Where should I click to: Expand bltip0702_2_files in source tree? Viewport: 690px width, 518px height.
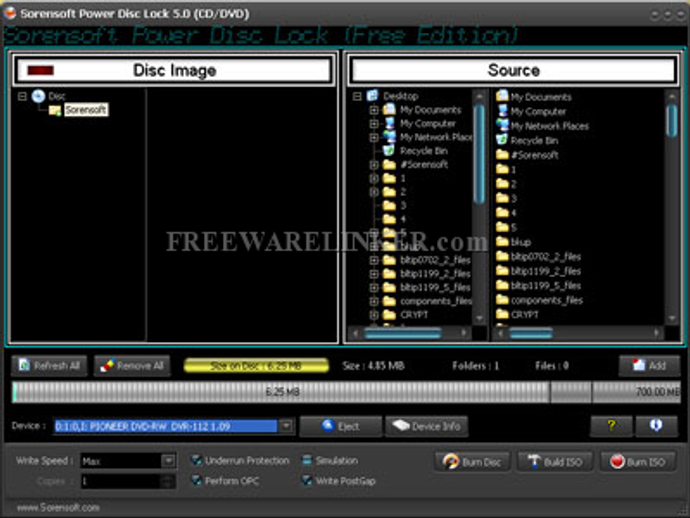[374, 260]
